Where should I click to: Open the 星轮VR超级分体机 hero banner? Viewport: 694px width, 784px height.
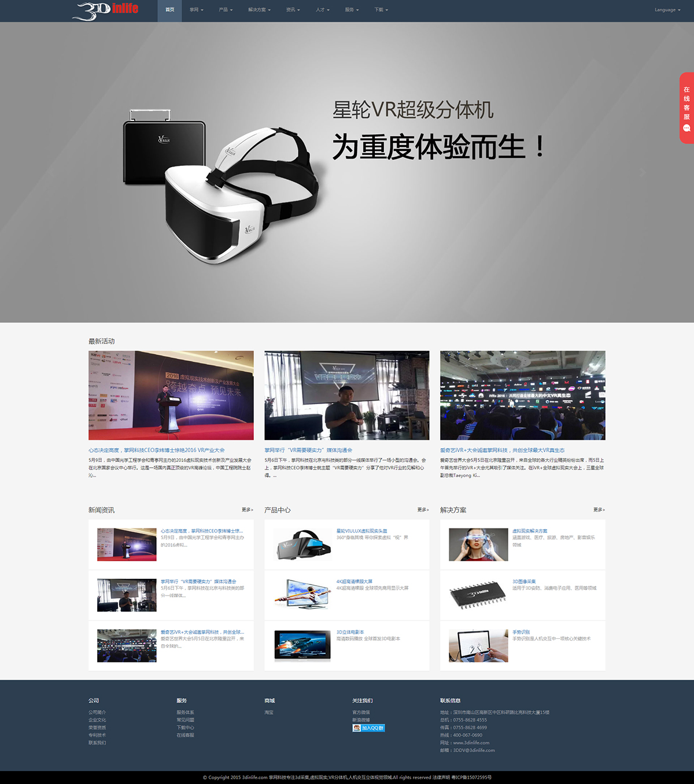point(347,172)
